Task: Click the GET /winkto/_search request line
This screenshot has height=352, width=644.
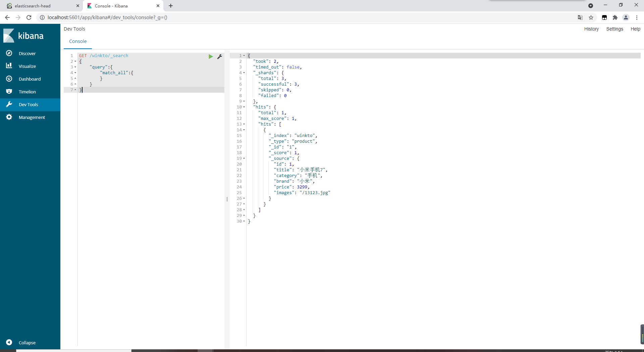Action: 104,56
